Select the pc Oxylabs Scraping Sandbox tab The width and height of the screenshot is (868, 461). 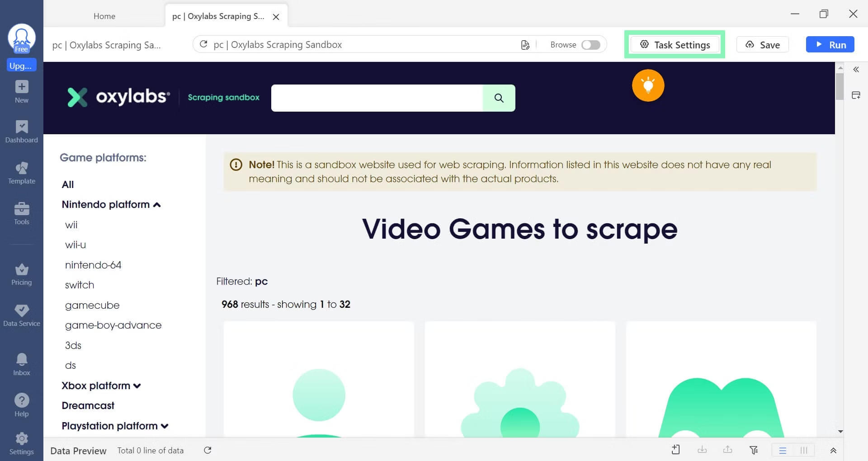pos(219,16)
